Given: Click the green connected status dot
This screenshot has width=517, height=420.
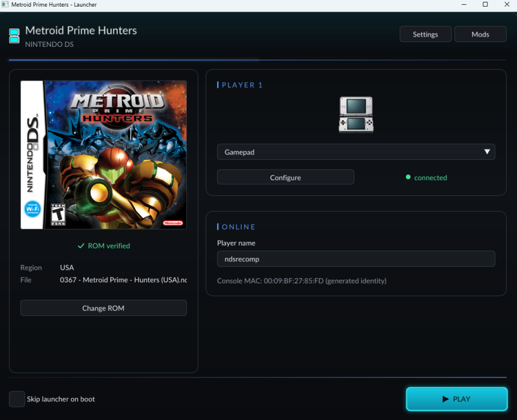Looking at the screenshot, I should click(x=408, y=177).
